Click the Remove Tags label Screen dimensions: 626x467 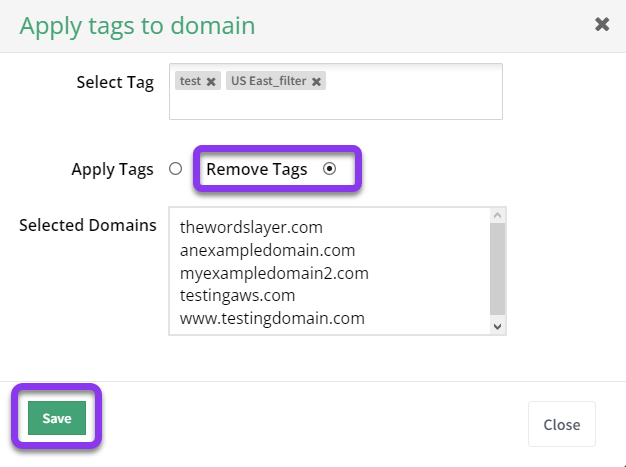click(x=257, y=170)
